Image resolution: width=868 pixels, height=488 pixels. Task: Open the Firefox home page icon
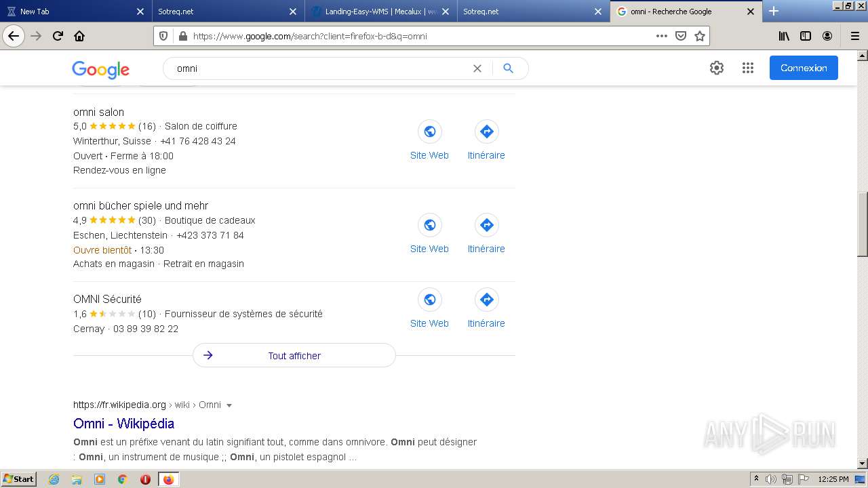point(79,36)
